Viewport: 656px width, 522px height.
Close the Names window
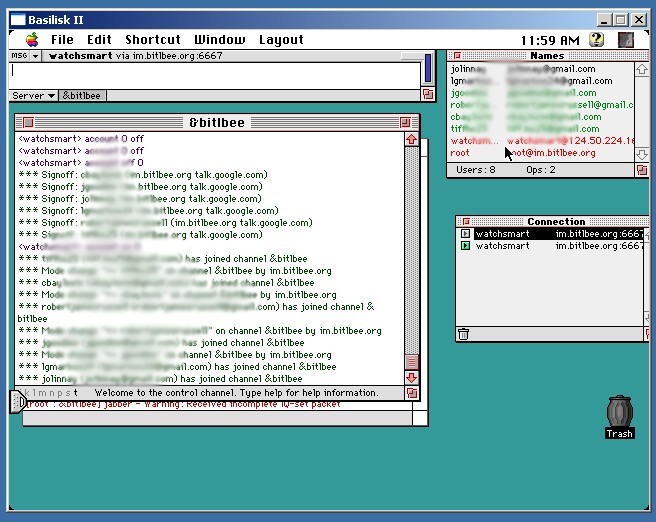click(x=457, y=56)
